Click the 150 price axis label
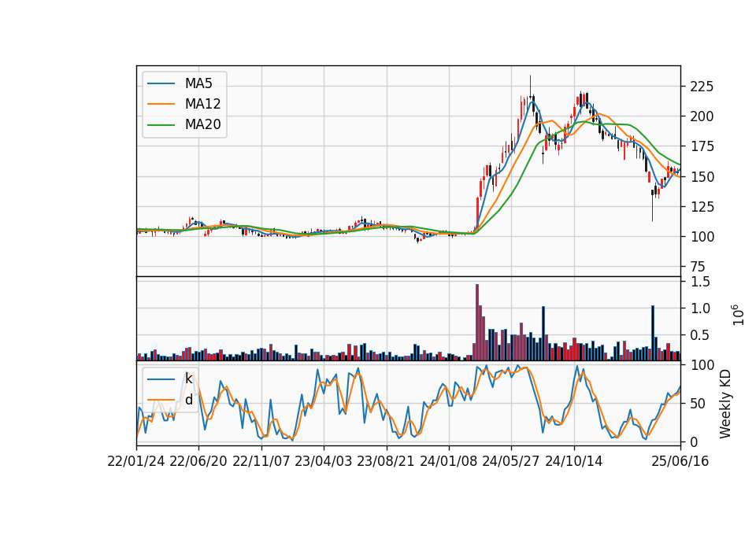Screen dimensions: 756x543 [x=702, y=177]
